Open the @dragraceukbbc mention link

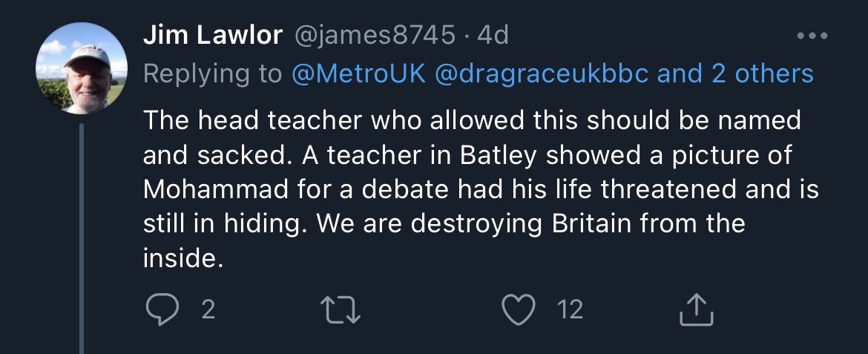541,73
